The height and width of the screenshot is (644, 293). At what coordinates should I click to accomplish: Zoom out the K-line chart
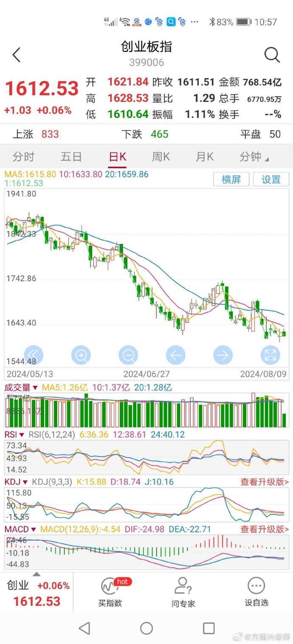(x=128, y=355)
